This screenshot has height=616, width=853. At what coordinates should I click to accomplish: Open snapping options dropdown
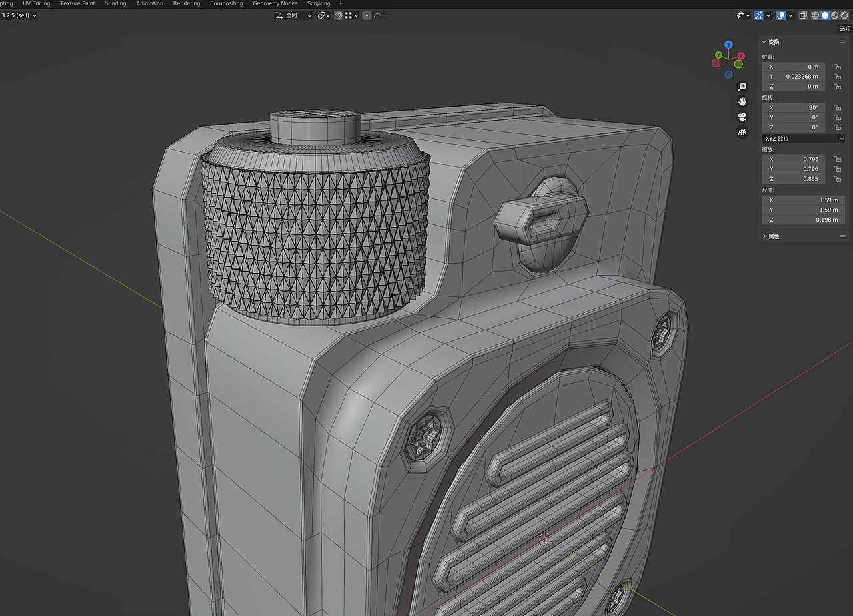tap(351, 15)
